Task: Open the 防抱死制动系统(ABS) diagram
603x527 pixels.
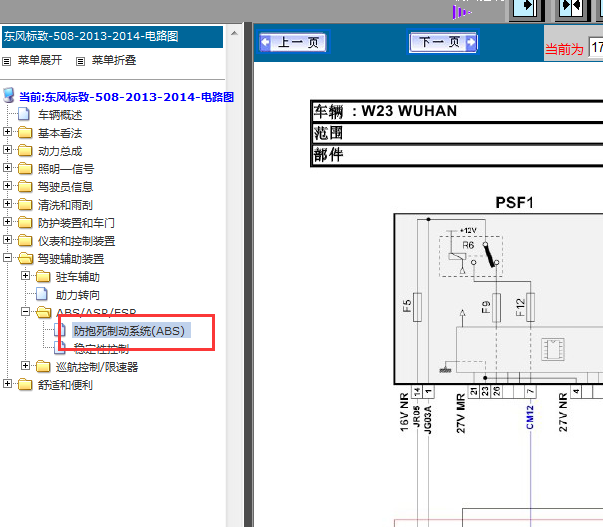Action: pos(129,331)
